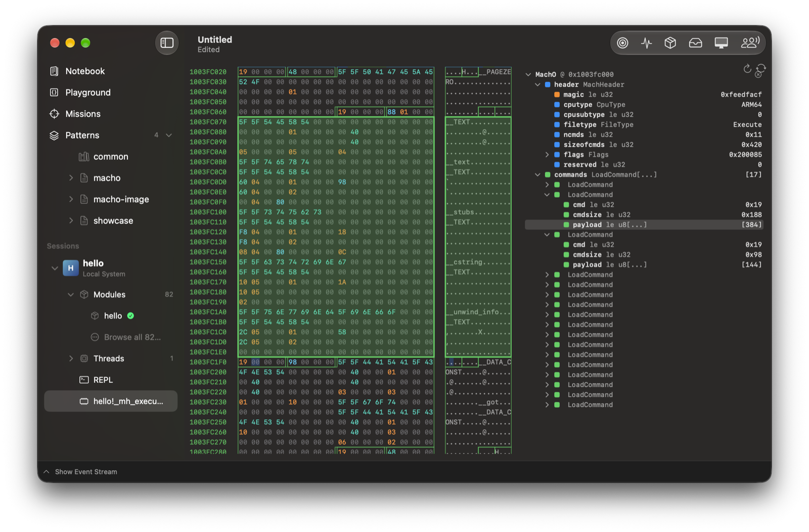Click the target icon in top toolbar
The width and height of the screenshot is (809, 532).
pyautogui.click(x=622, y=43)
